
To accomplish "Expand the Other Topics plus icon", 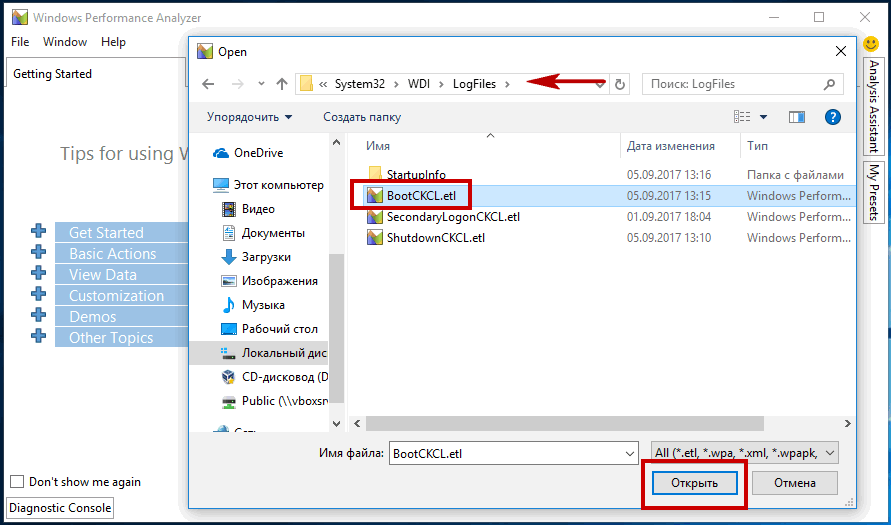I will click(39, 336).
